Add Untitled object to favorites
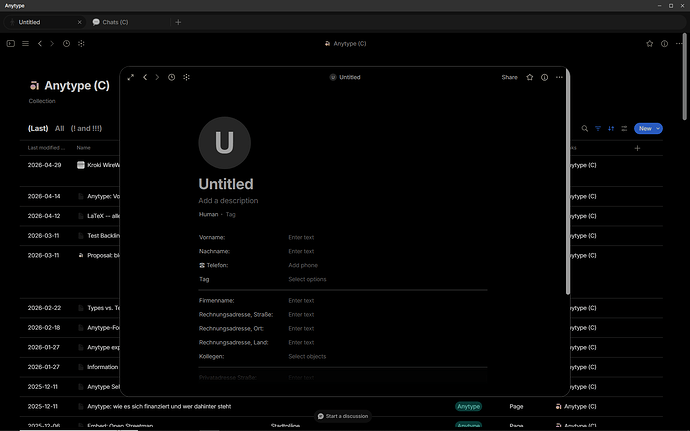 [530, 77]
